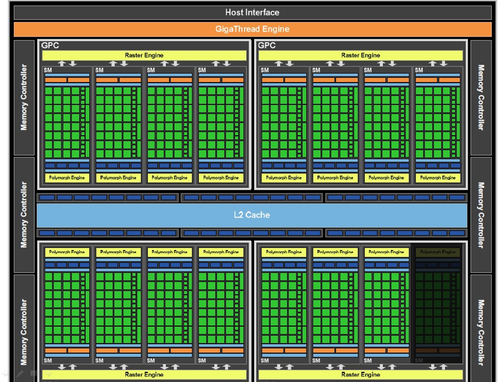Select the orange GigaThread Engine bar
The image size is (500, 382).
252,29
